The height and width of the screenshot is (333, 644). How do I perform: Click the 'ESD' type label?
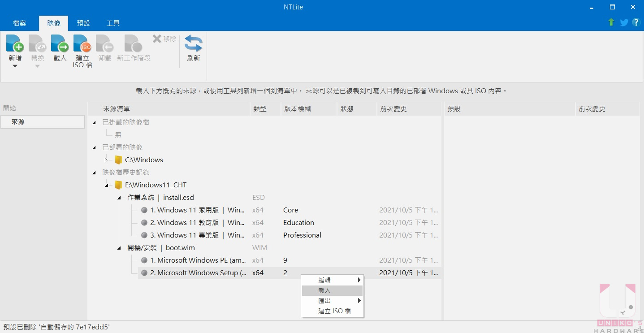[x=259, y=198]
